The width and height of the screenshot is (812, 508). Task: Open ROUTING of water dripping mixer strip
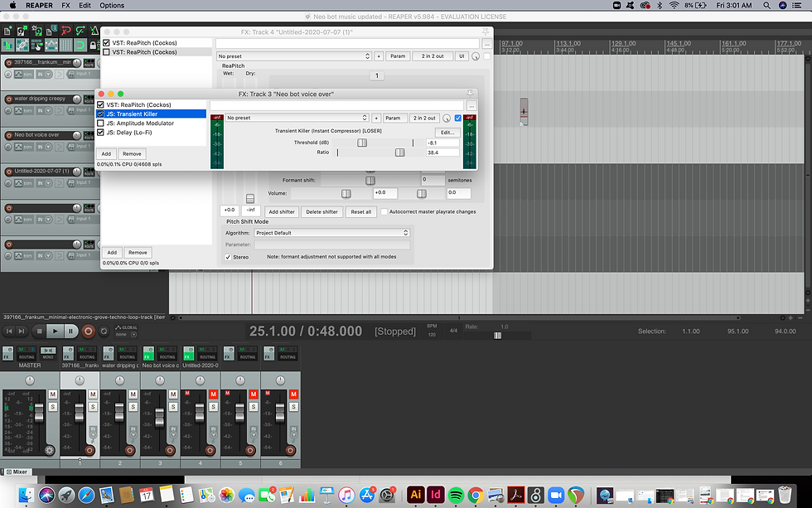coord(126,353)
